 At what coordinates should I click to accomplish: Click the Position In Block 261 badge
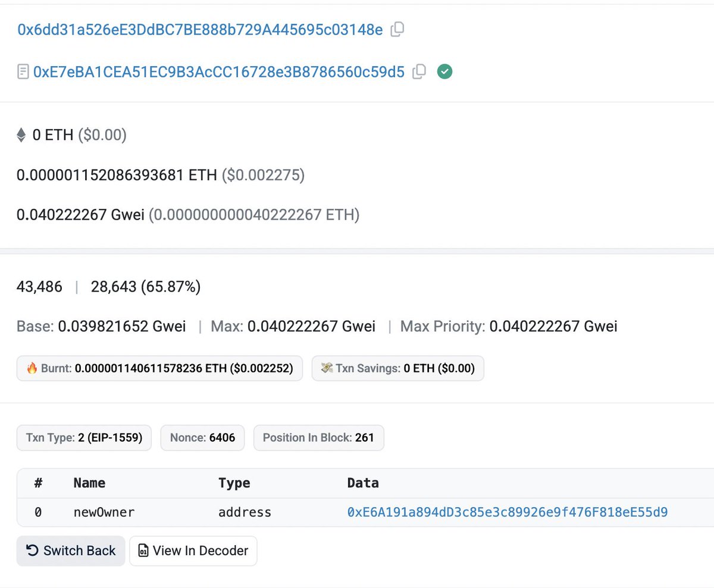[319, 438]
